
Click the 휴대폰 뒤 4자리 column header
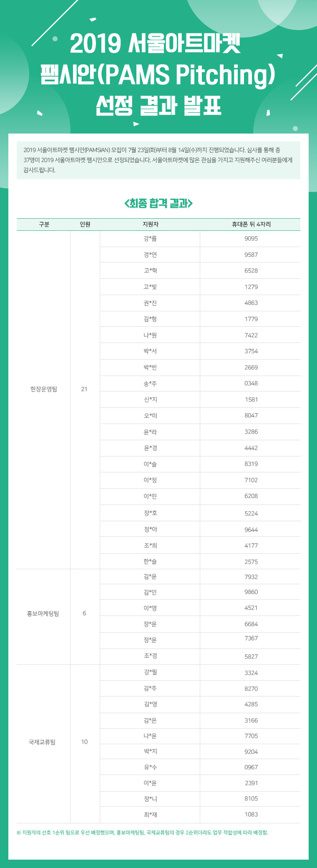(251, 225)
